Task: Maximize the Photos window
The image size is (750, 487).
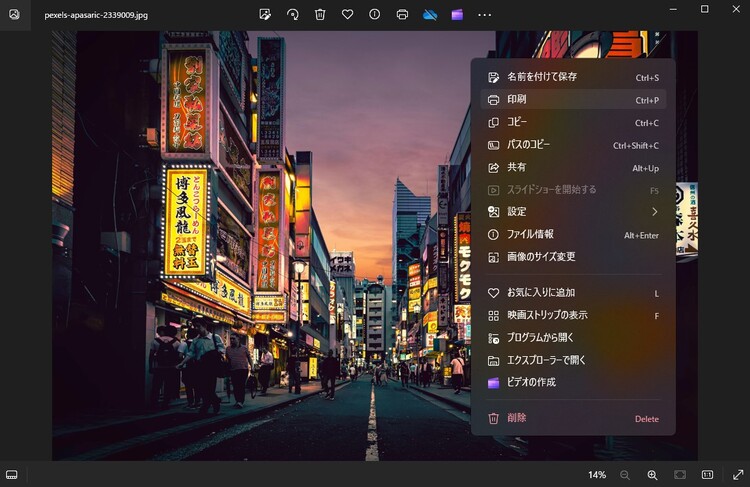Action: [705, 9]
